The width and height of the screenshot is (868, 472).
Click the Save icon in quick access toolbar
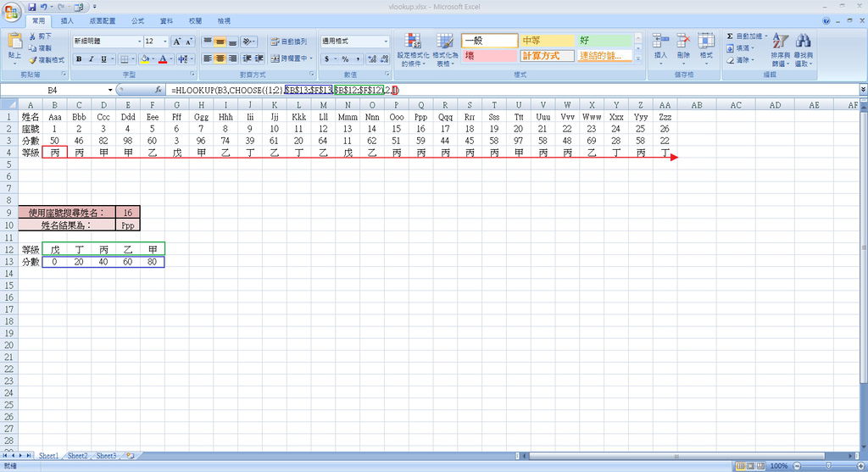(32, 8)
